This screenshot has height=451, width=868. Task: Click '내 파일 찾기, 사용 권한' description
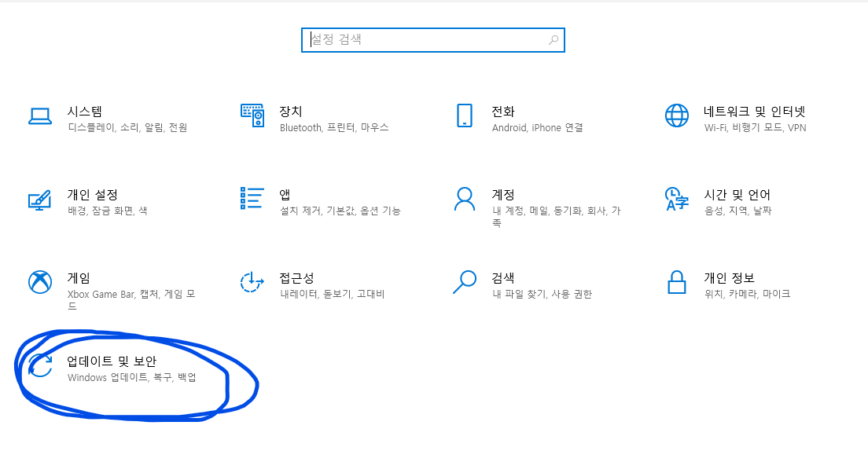pyautogui.click(x=542, y=294)
